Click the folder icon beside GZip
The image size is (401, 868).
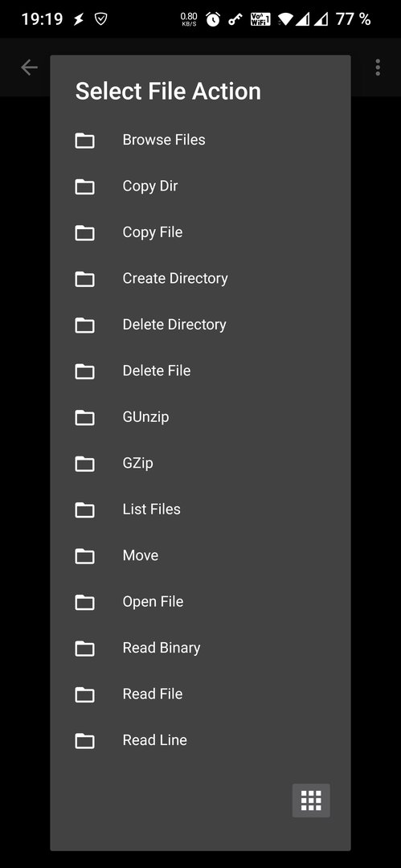tap(84, 463)
